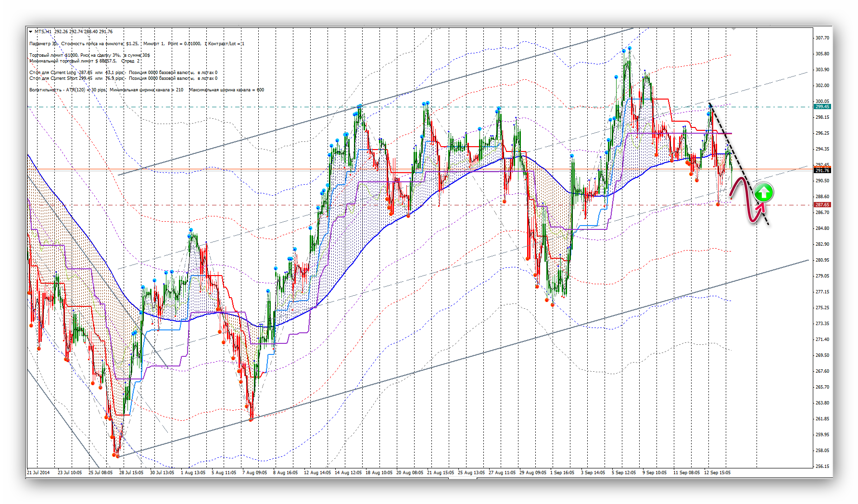Expand the MTS,H1 chart title triangle
The height and width of the screenshot is (504, 858).
click(31, 32)
